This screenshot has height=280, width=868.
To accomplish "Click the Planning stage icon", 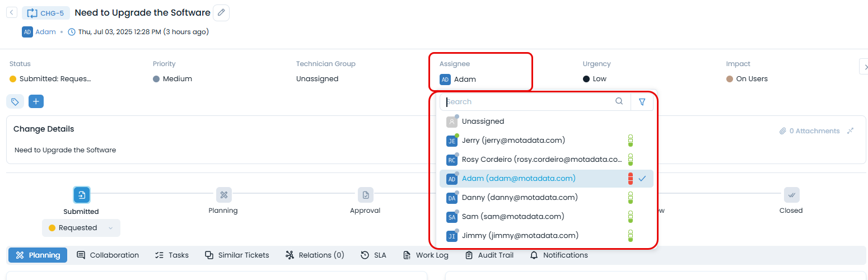I will (223, 195).
